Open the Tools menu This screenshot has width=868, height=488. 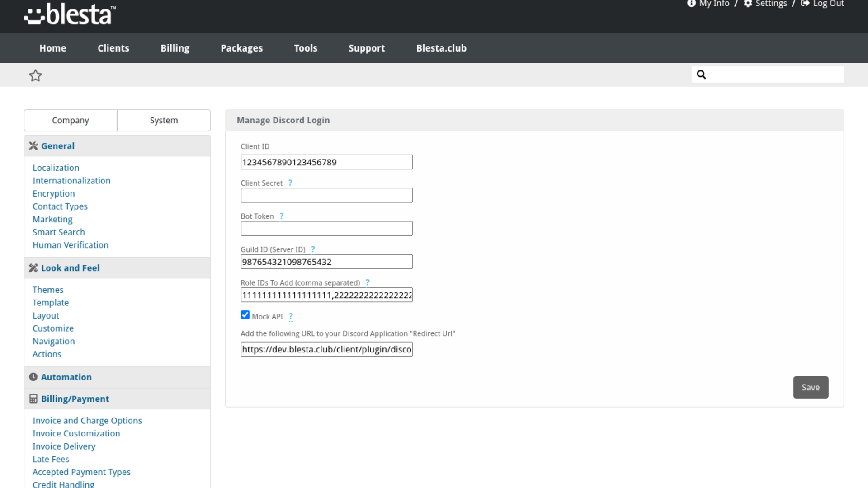coord(306,48)
